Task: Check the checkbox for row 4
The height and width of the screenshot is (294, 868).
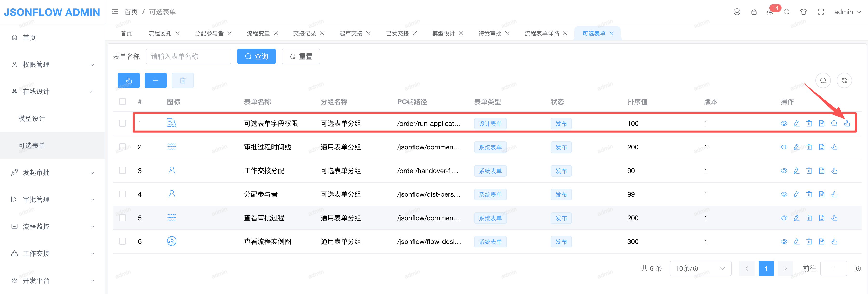Action: pyautogui.click(x=122, y=194)
